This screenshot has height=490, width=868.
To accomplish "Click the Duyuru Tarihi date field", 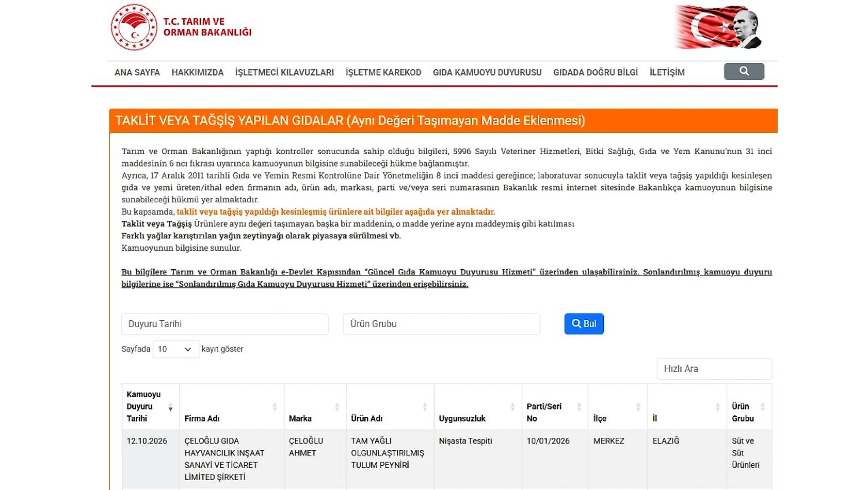I will 225,324.
